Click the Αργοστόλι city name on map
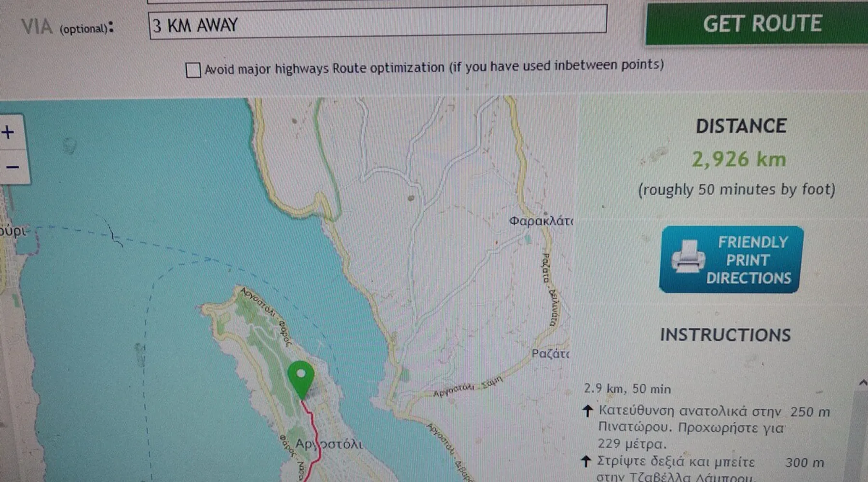 329,444
